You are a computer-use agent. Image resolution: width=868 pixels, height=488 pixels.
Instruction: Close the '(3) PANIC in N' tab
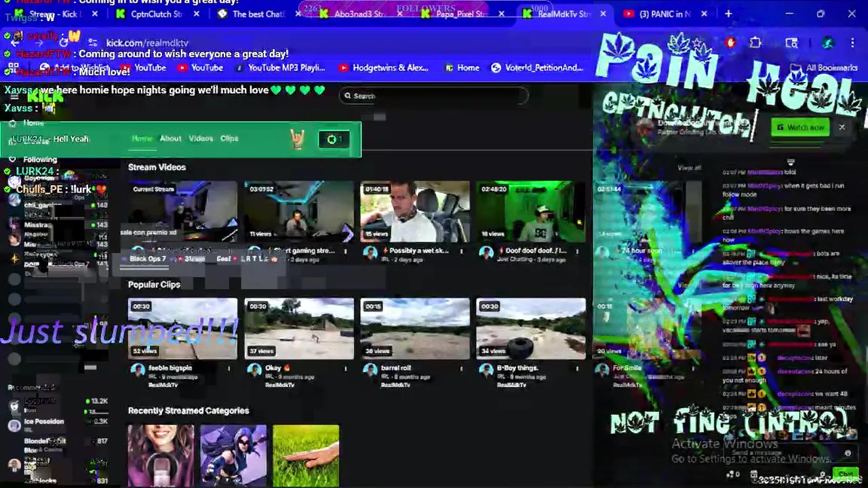[704, 14]
